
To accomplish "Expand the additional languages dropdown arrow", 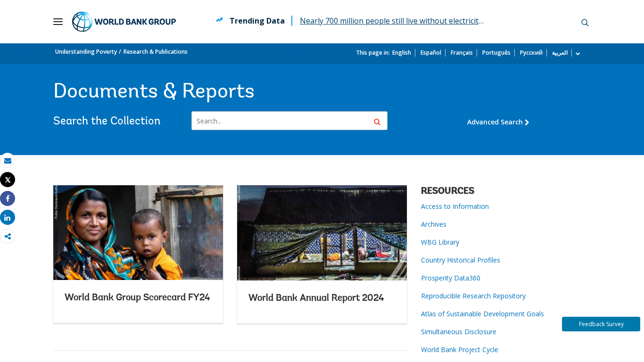I will pos(578,53).
